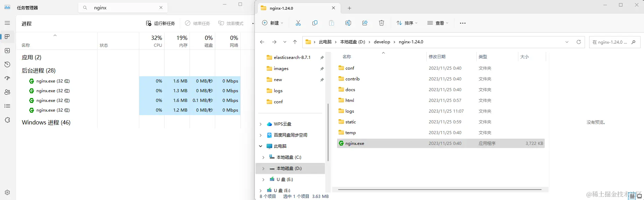Click Rename icon in Explorer toolbar
Screen dimensions: 644x200
click(x=348, y=23)
